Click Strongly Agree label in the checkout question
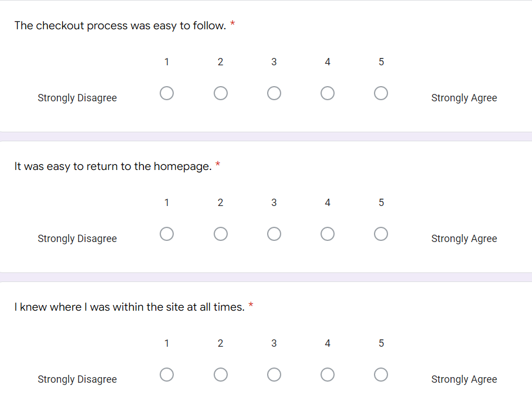The width and height of the screenshot is (532, 412). click(464, 98)
